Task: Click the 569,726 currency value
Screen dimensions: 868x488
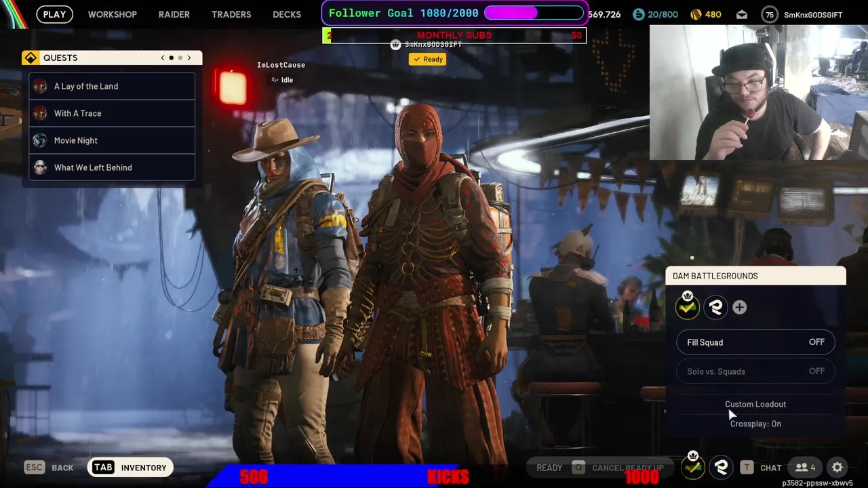Action: 604,14
